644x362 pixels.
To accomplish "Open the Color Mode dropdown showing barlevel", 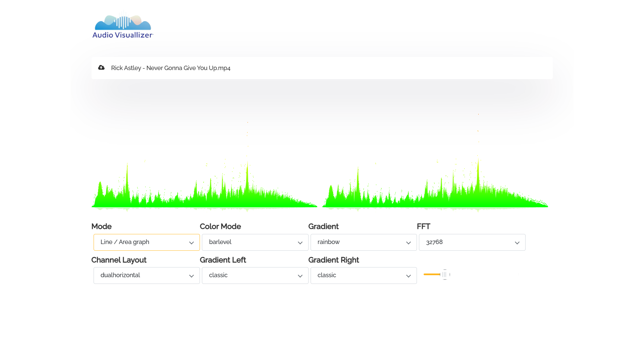I will 255,242.
